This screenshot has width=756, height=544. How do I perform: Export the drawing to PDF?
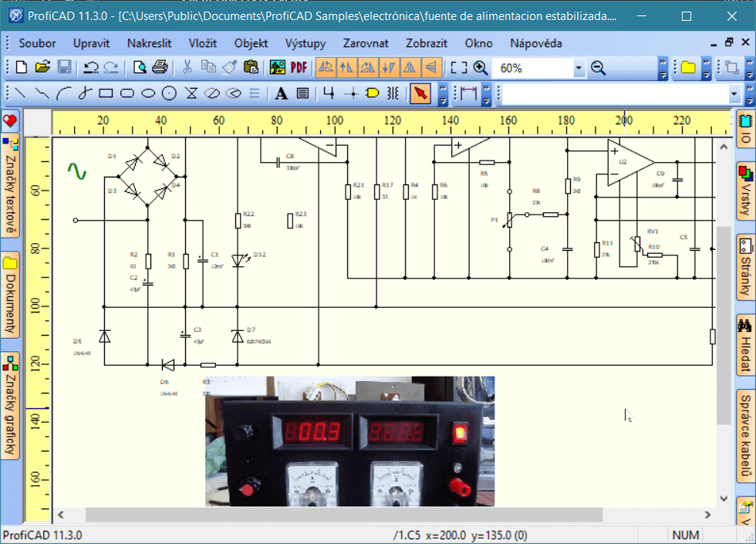point(299,68)
